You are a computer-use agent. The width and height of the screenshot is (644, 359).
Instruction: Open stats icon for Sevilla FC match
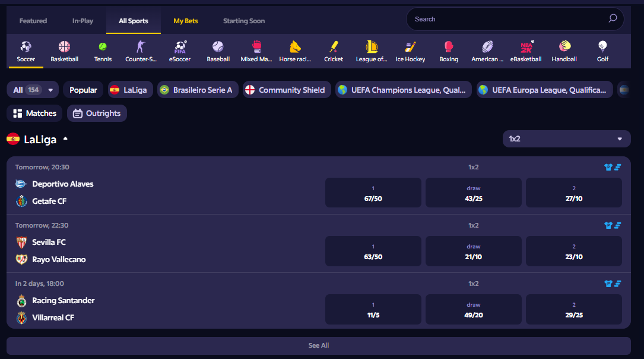click(617, 225)
